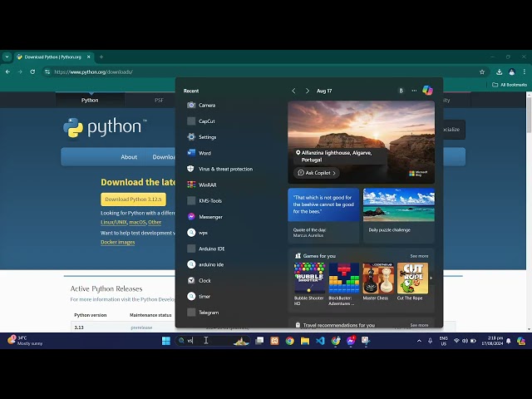
Task: Open Settings from the Recent list
Action: tap(202, 137)
